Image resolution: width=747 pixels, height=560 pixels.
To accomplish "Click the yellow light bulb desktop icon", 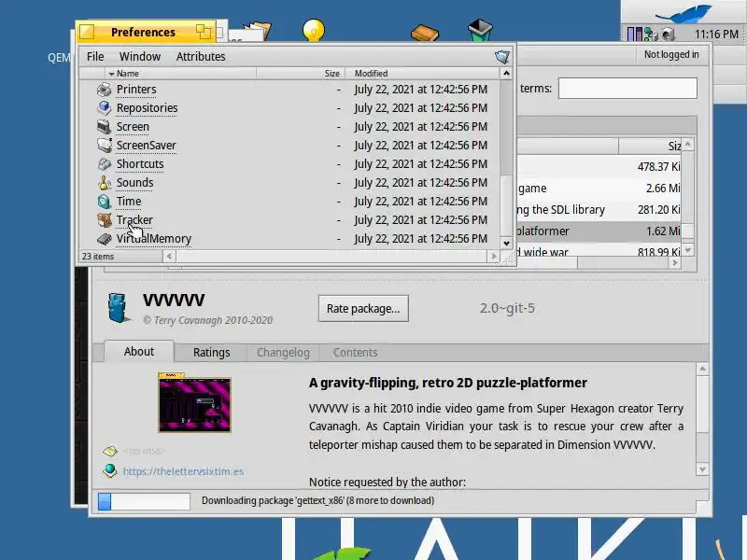I will (x=314, y=30).
